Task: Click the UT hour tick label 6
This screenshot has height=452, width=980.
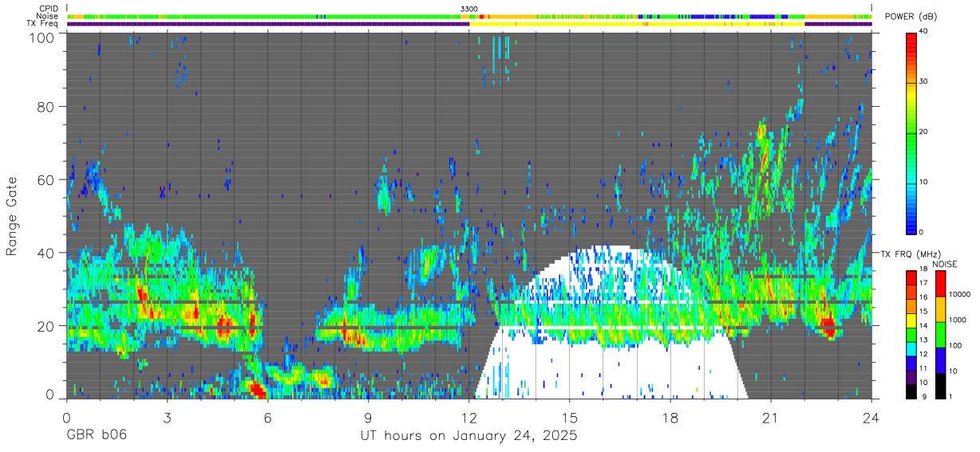Action: click(x=267, y=418)
